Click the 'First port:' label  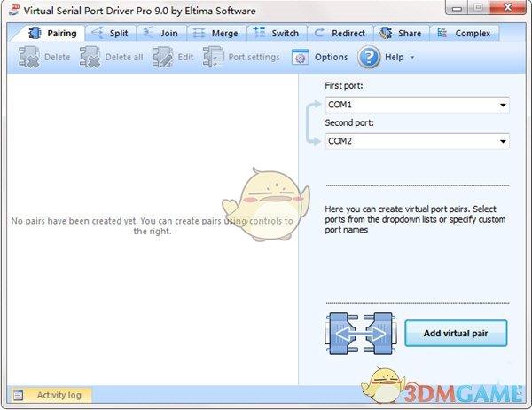(344, 85)
